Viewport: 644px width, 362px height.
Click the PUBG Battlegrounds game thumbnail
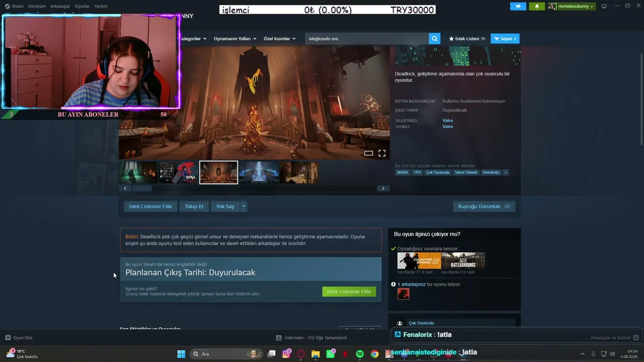tap(463, 260)
